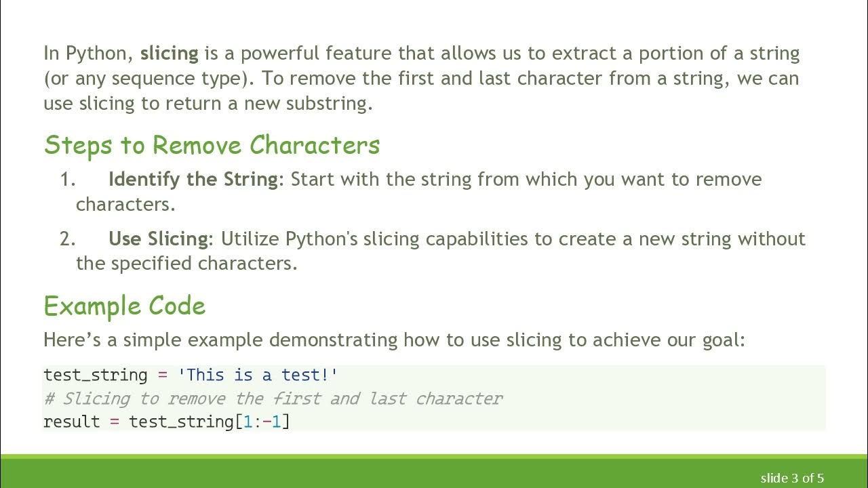Click the "Example Code" heading
The height and width of the screenshot is (488, 868).
click(x=124, y=306)
